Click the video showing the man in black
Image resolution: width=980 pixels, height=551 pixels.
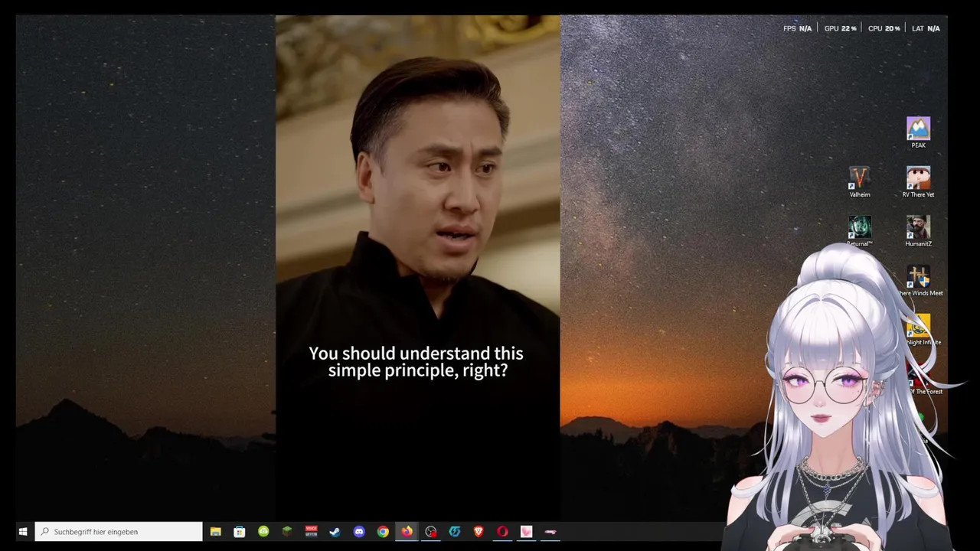pos(417,268)
